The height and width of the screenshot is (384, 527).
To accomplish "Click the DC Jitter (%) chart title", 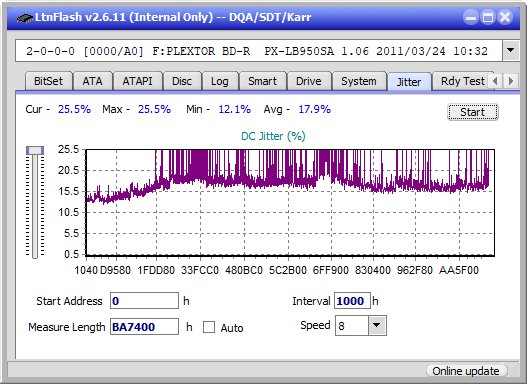I will click(x=273, y=136).
